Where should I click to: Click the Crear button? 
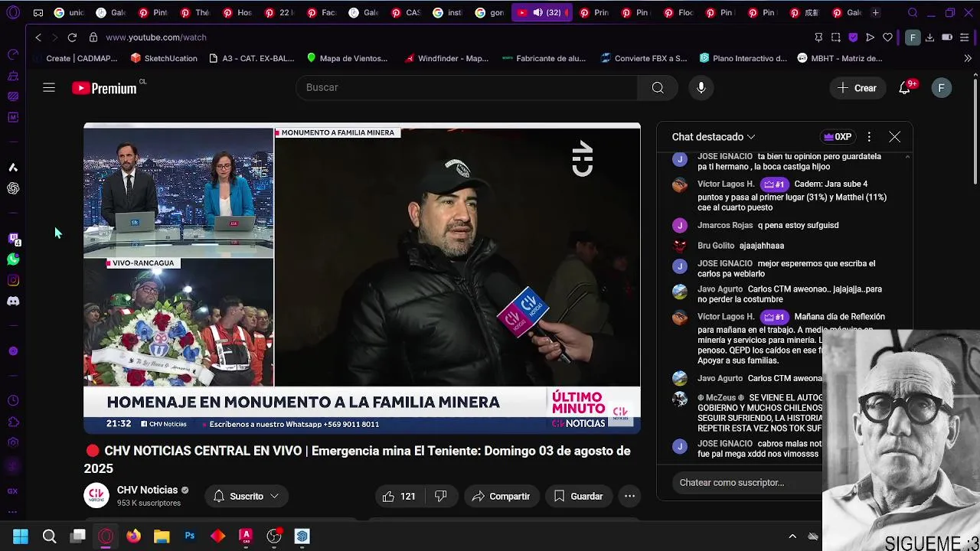[x=857, y=88]
